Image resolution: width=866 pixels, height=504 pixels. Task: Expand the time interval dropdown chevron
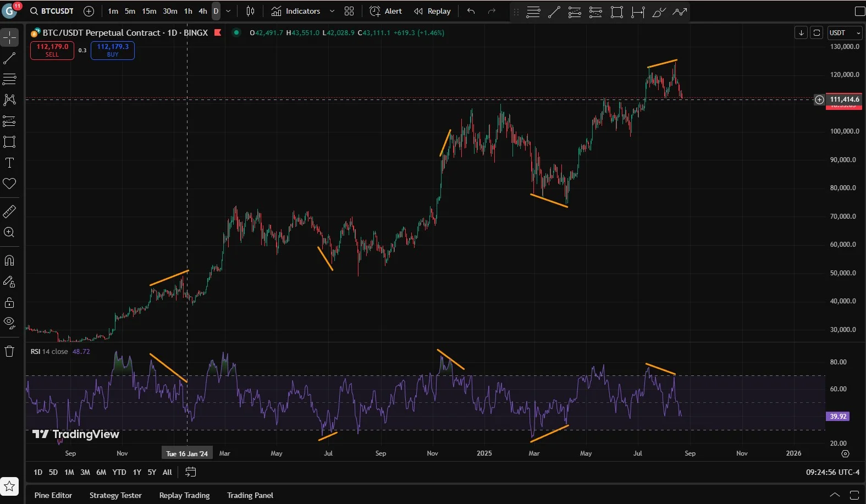point(229,11)
